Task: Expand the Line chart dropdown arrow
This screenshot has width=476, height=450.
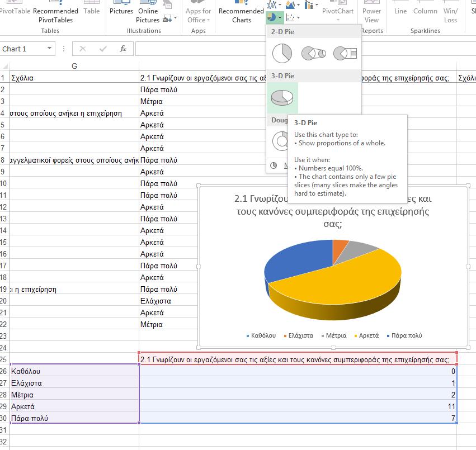Action: [x=280, y=4]
